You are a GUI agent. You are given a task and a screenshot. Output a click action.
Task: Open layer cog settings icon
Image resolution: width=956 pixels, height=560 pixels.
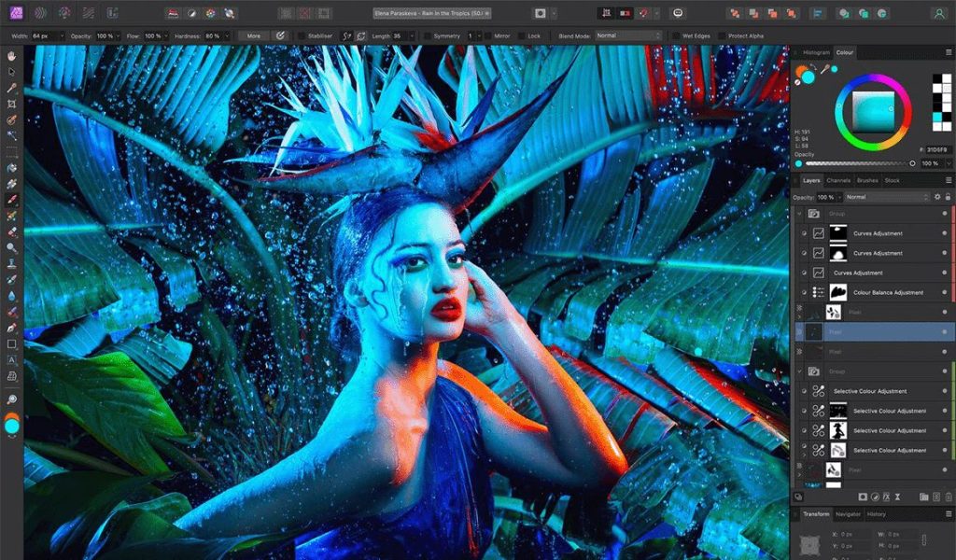(937, 197)
